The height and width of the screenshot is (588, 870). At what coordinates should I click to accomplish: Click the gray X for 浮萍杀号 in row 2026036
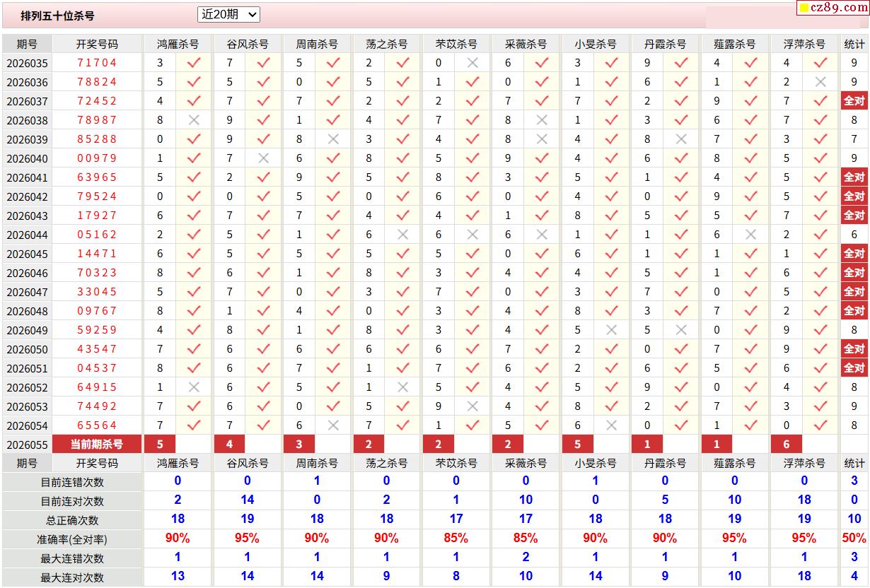[x=820, y=82]
